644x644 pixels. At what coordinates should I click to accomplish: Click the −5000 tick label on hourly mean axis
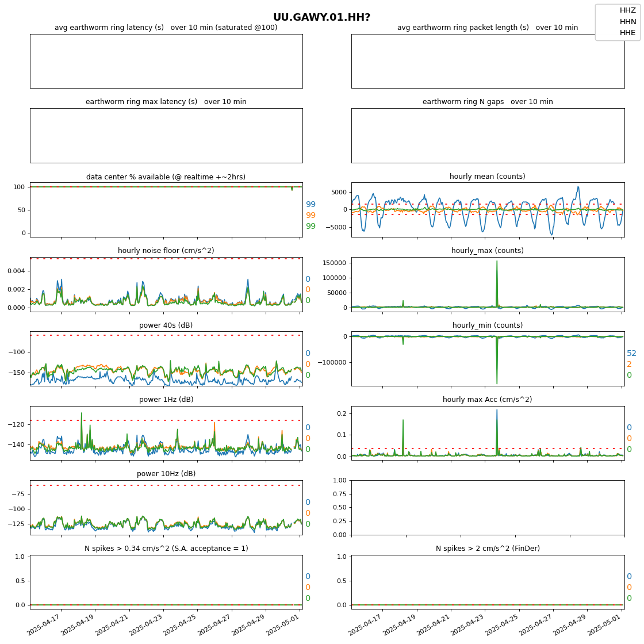(x=336, y=228)
